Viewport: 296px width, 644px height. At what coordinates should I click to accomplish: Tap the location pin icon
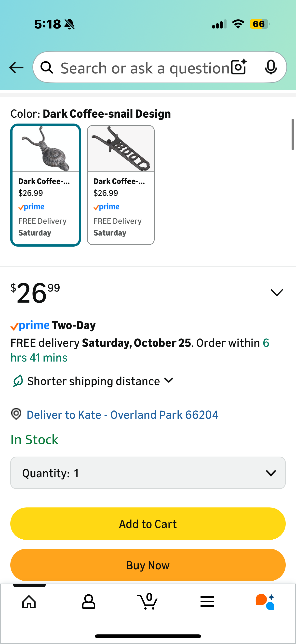(16, 414)
